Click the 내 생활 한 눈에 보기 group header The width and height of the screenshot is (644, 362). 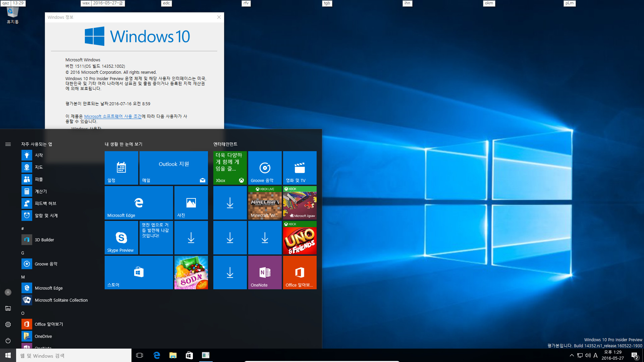tap(123, 144)
